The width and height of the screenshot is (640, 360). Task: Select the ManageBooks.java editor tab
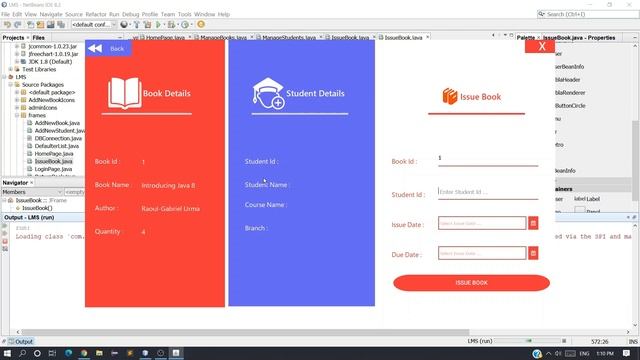point(223,38)
